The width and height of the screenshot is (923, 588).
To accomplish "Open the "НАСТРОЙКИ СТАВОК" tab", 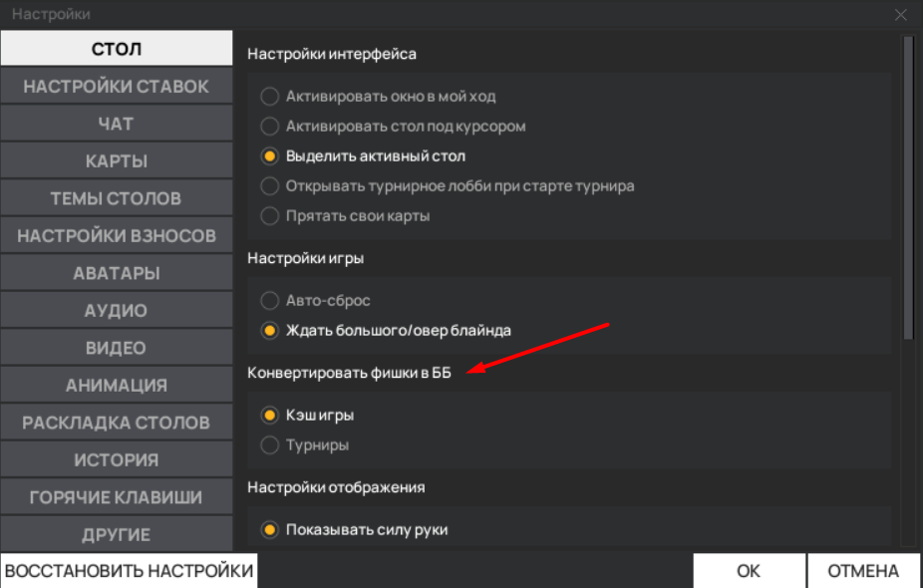I will click(117, 87).
